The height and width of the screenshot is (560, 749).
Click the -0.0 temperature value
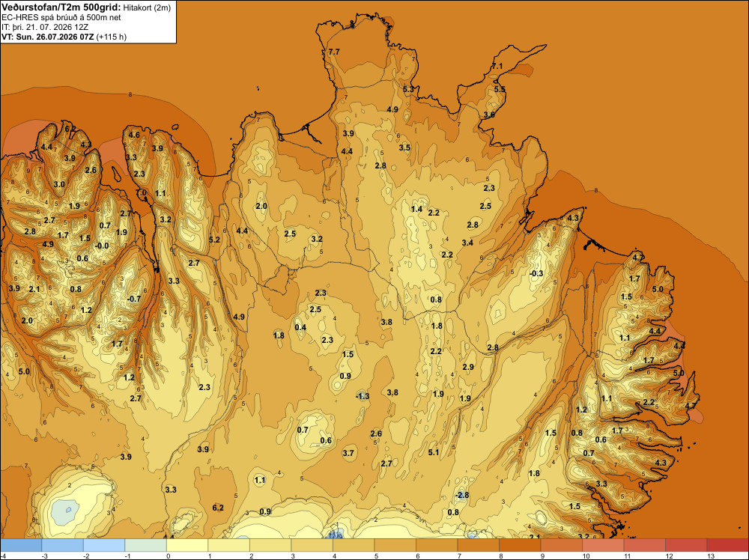tap(102, 246)
